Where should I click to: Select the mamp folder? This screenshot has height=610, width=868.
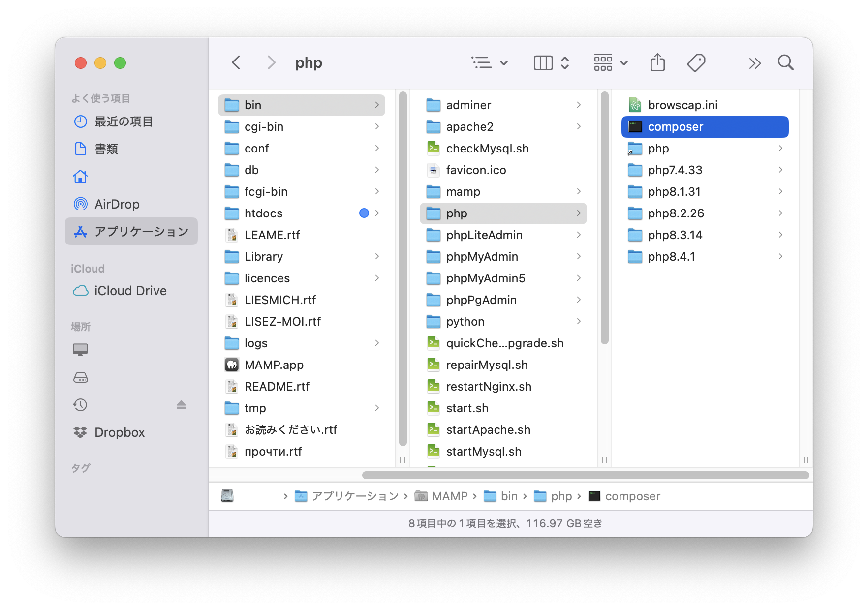503,191
